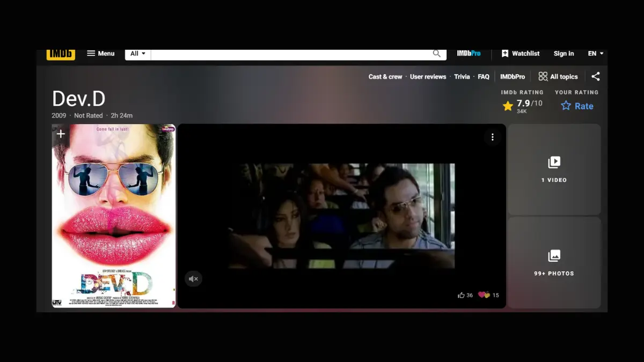Rate the movie with the star

(x=577, y=106)
